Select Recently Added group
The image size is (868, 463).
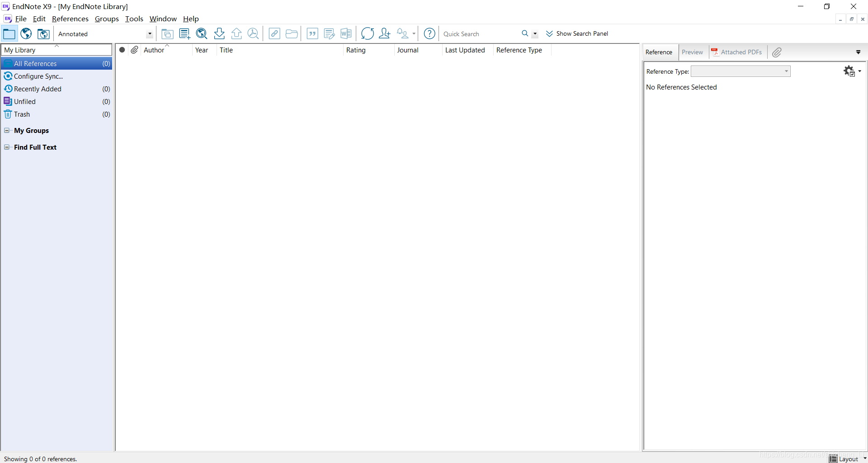pos(57,89)
